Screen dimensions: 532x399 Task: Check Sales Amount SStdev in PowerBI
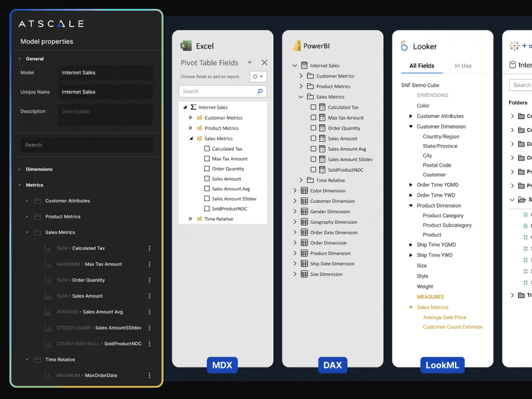click(x=314, y=159)
